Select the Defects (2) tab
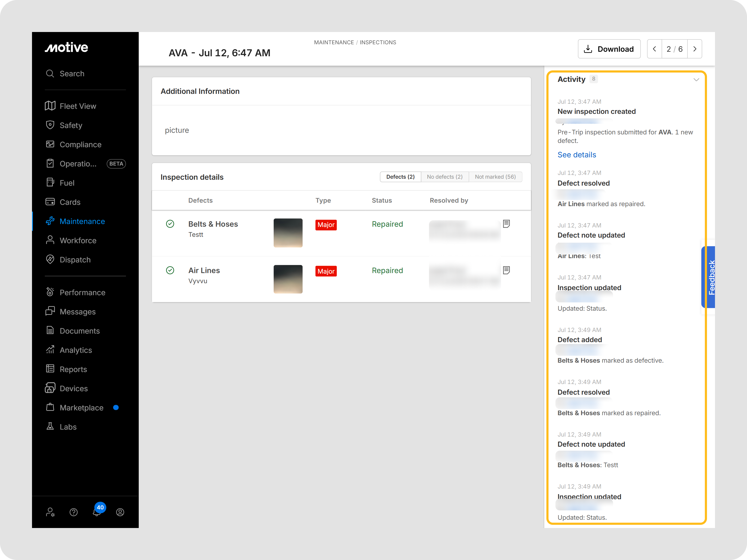This screenshot has width=747, height=560. point(400,177)
